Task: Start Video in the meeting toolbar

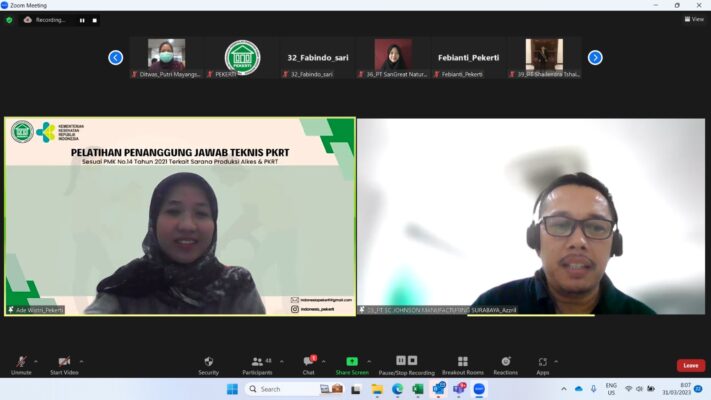Action: [64, 363]
